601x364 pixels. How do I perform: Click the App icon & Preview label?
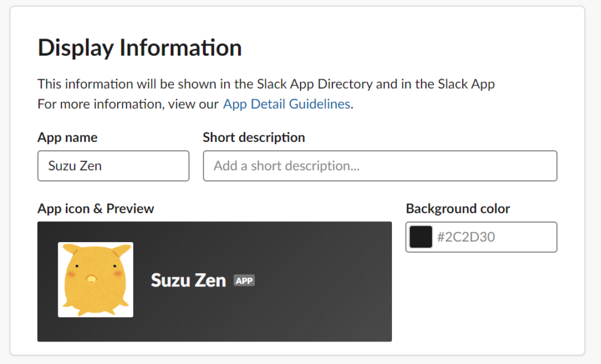point(95,209)
